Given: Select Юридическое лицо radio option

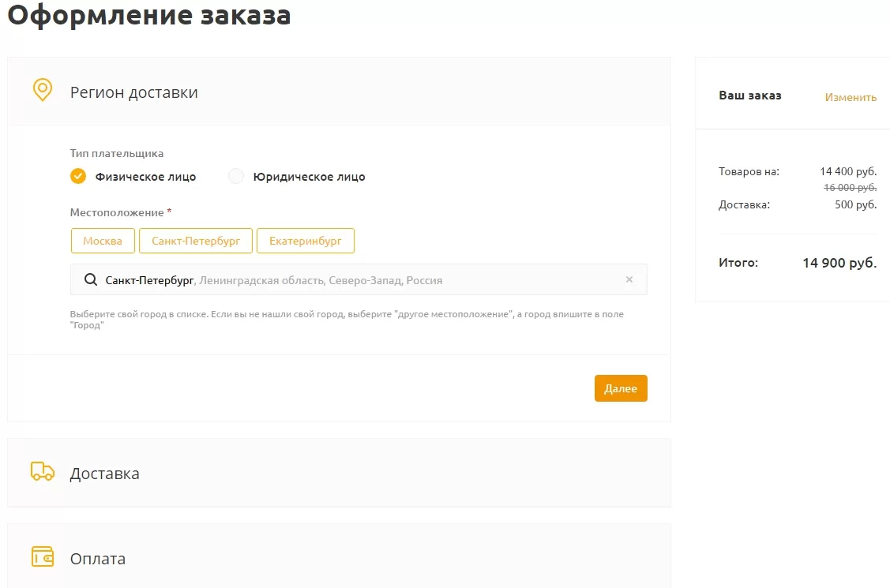Looking at the screenshot, I should (x=236, y=176).
